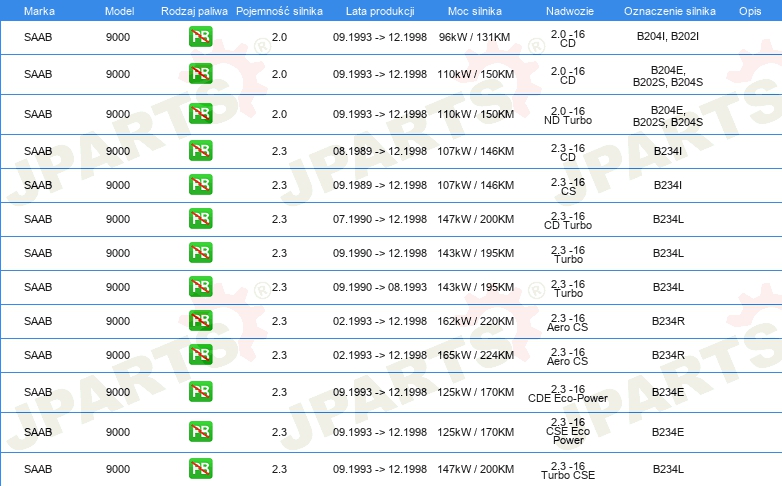Image resolution: width=782 pixels, height=486 pixels.
Task: Select the body type 2.3-16 CSE Eco Power
Action: point(568,431)
